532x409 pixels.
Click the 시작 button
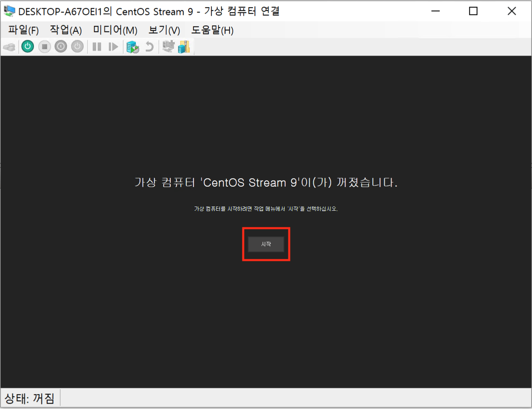tap(266, 244)
